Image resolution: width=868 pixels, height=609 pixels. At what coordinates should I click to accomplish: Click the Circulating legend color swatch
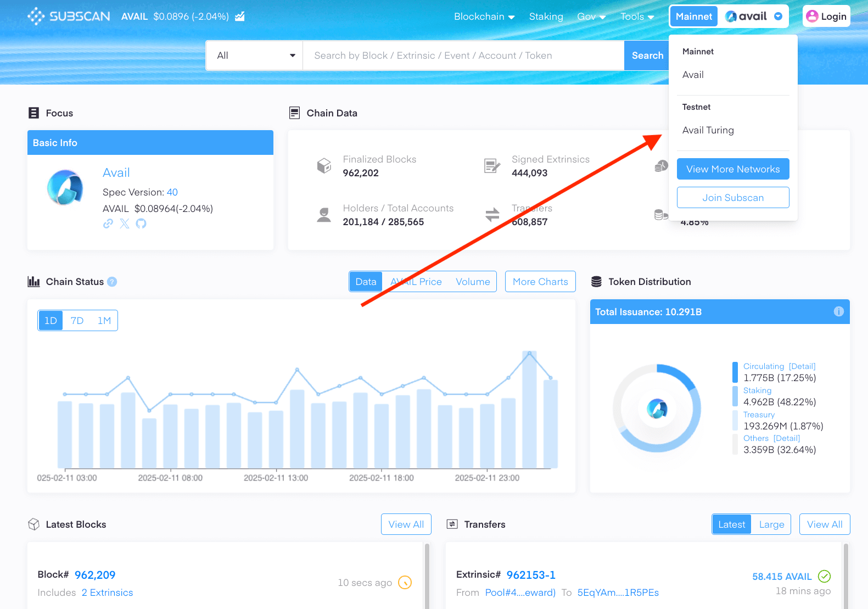[735, 372]
